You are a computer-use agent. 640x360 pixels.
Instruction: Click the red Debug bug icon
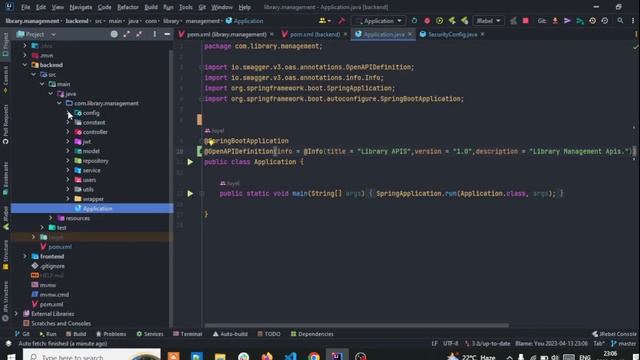[x=427, y=21]
